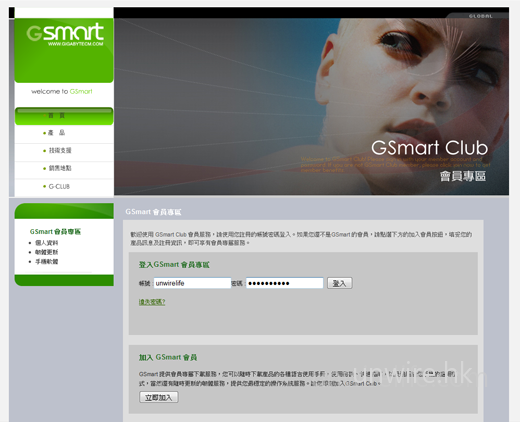Click the 登入GSmart 會員專區 heading
The width and height of the screenshot is (520, 422).
pos(174,265)
